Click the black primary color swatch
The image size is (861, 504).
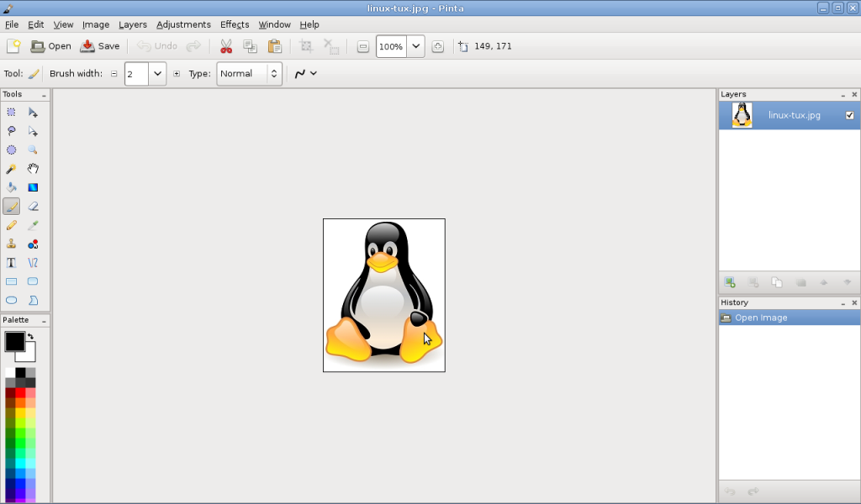coord(13,340)
